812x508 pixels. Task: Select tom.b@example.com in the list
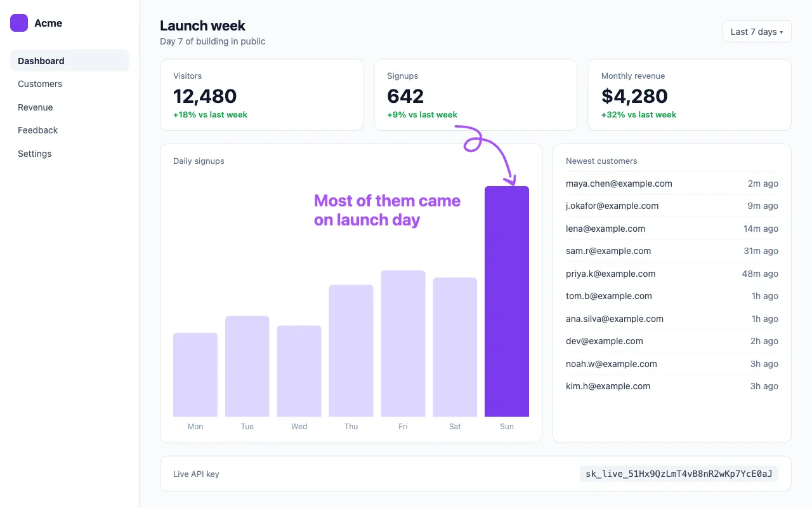pos(672,296)
